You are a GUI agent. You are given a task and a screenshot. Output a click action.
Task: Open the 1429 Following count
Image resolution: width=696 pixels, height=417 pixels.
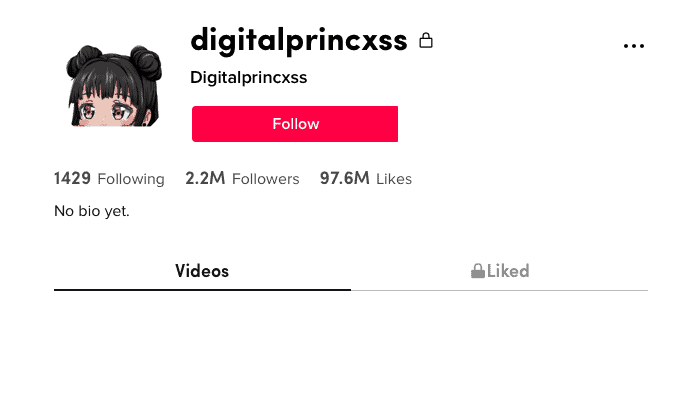72,179
